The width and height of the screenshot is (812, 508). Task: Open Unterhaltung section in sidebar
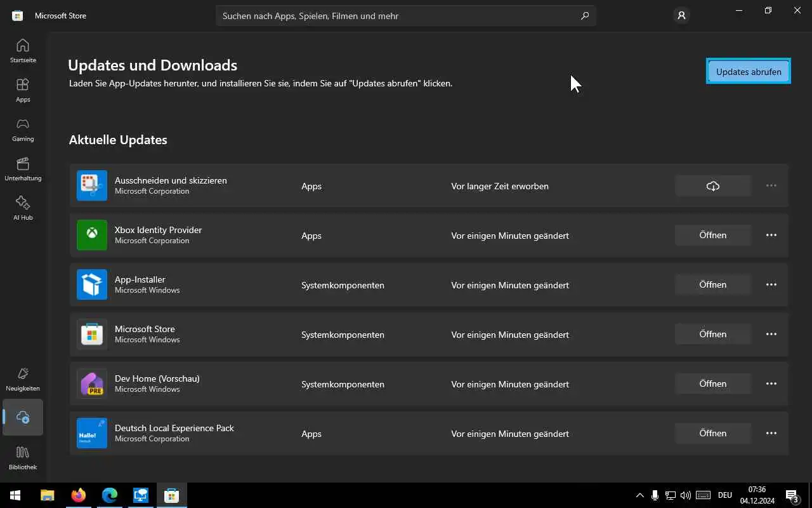[x=23, y=169]
